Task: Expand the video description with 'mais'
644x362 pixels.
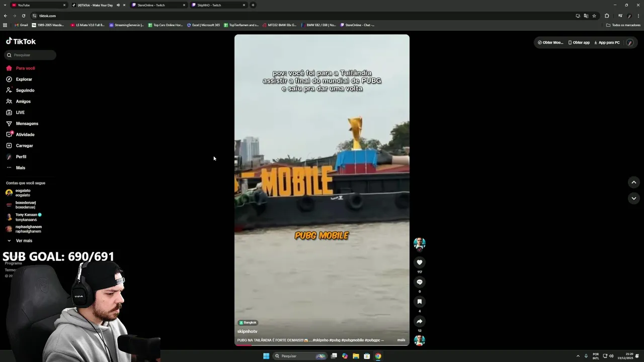Action: pos(401,340)
